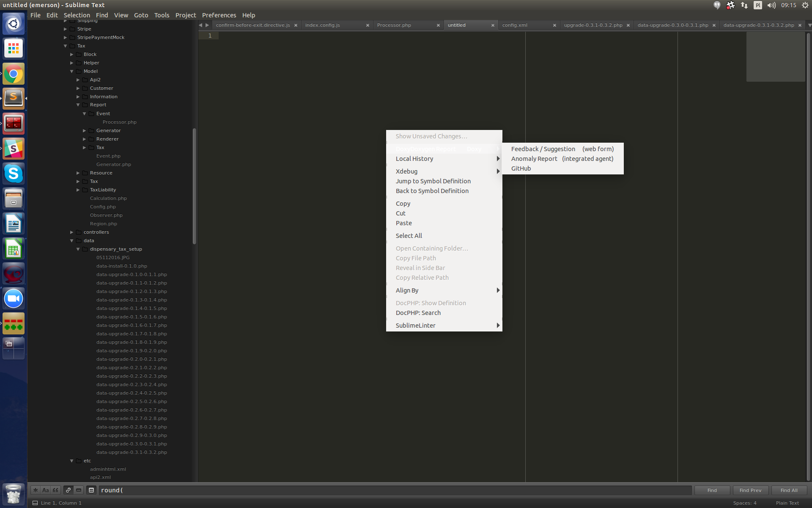The image size is (812, 508).
Task: Click the panel switcher icon in status bar
Action: tap(35, 503)
